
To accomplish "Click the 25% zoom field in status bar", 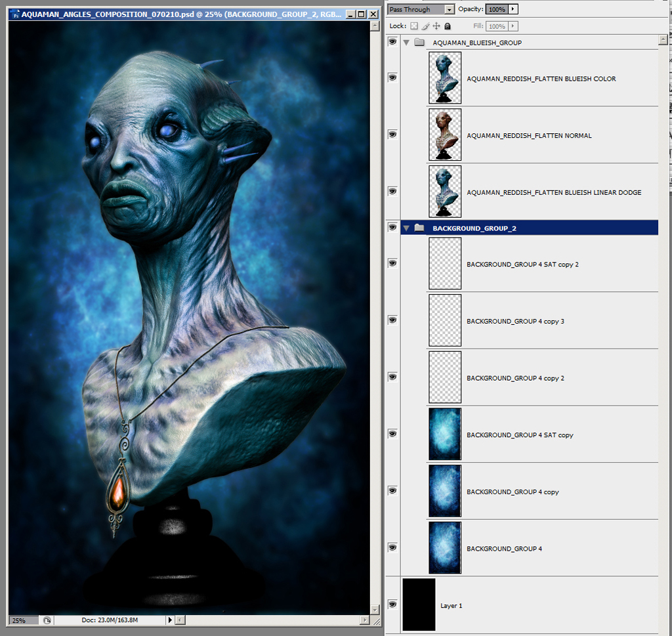I will (x=24, y=620).
